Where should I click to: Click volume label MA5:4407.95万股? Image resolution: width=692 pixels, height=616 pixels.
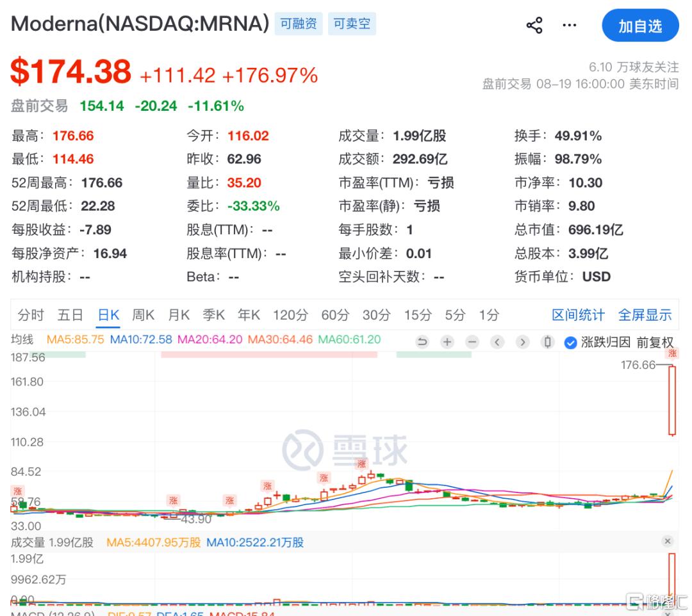[x=154, y=542]
